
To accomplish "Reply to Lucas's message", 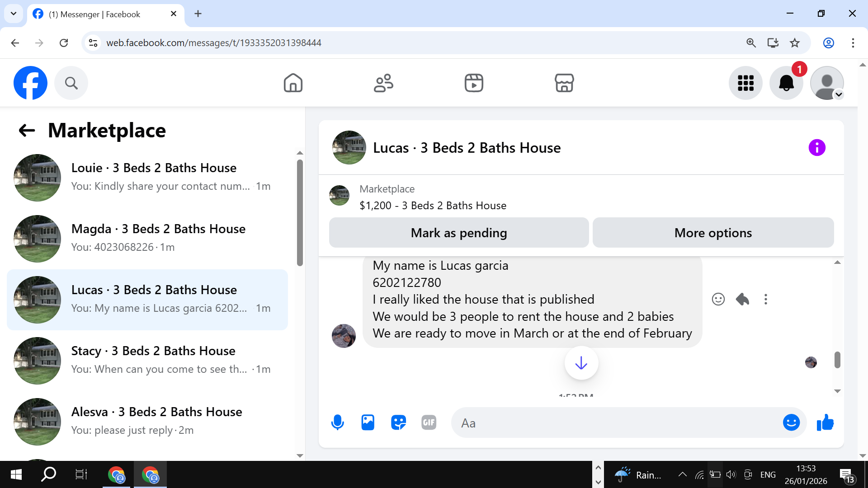I will coord(742,299).
